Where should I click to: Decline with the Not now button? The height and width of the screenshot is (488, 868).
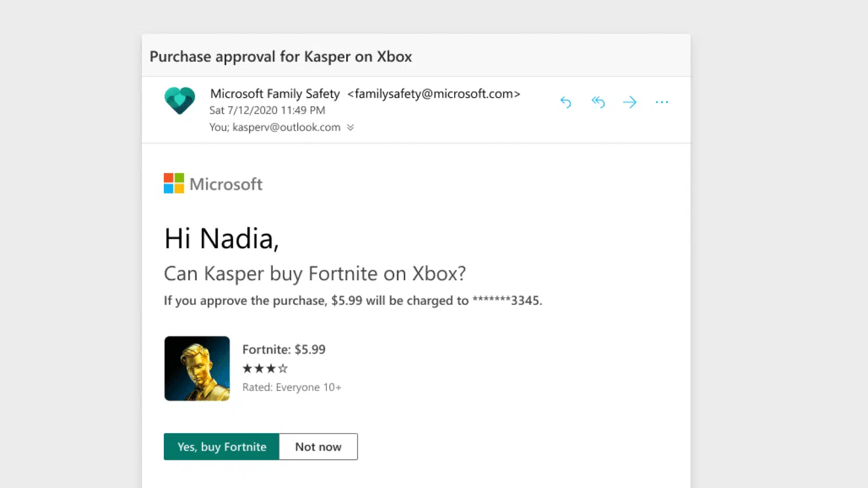318,447
